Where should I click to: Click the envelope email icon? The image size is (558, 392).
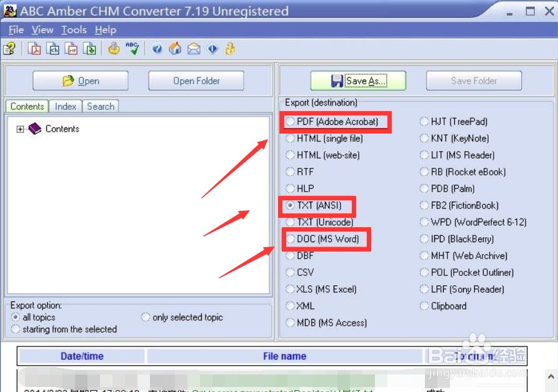click(194, 49)
